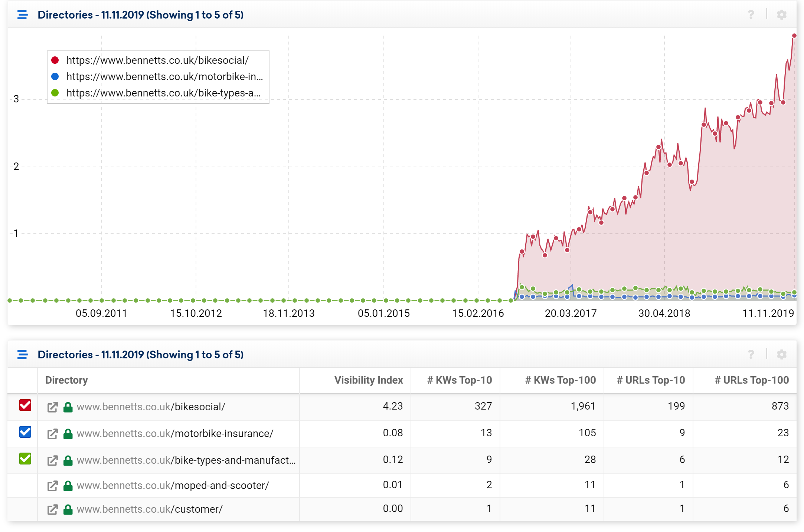Screen dimensions: 804x532
Task: Open the table panel hamburger menu
Action: 22,355
